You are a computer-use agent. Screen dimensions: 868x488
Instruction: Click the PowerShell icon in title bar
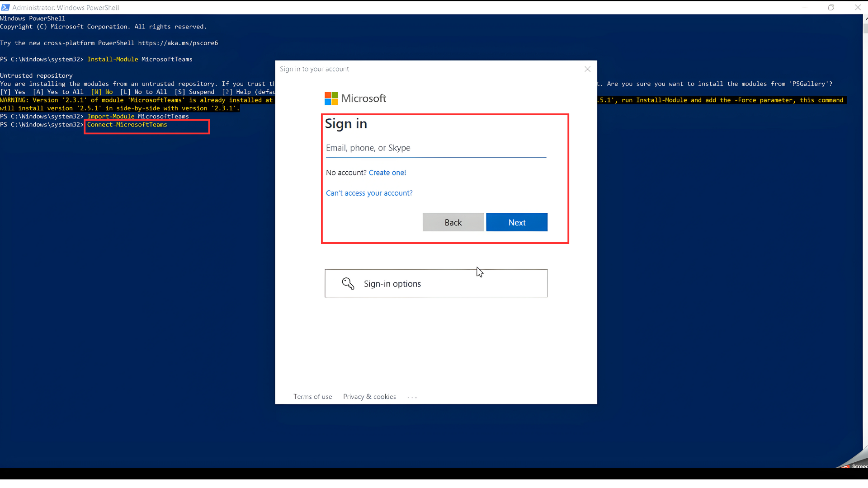coord(5,7)
